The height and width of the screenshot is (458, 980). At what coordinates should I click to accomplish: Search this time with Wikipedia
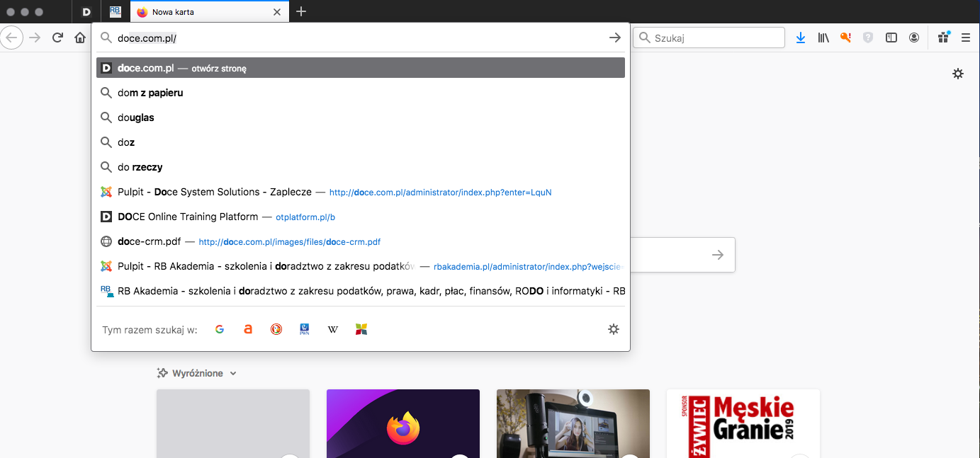pyautogui.click(x=333, y=329)
